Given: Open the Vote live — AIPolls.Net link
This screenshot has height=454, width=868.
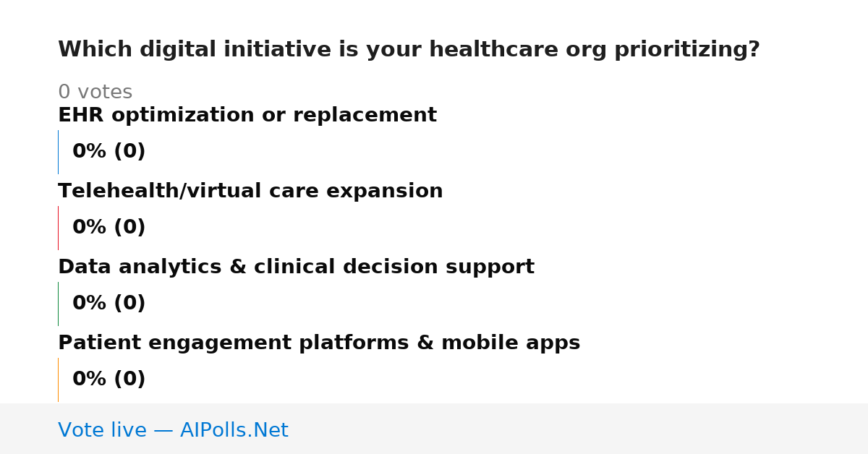Looking at the screenshot, I should click(x=173, y=430).
